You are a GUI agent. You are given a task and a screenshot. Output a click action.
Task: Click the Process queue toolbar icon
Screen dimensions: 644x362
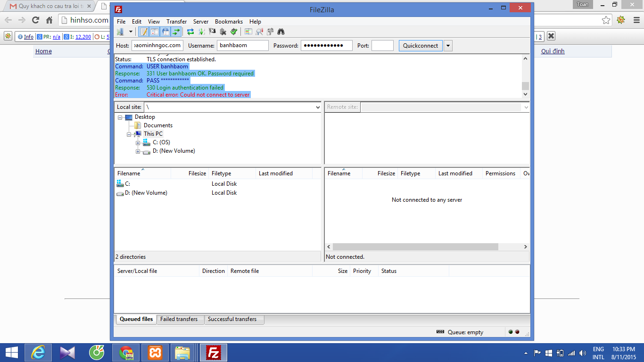201,32
